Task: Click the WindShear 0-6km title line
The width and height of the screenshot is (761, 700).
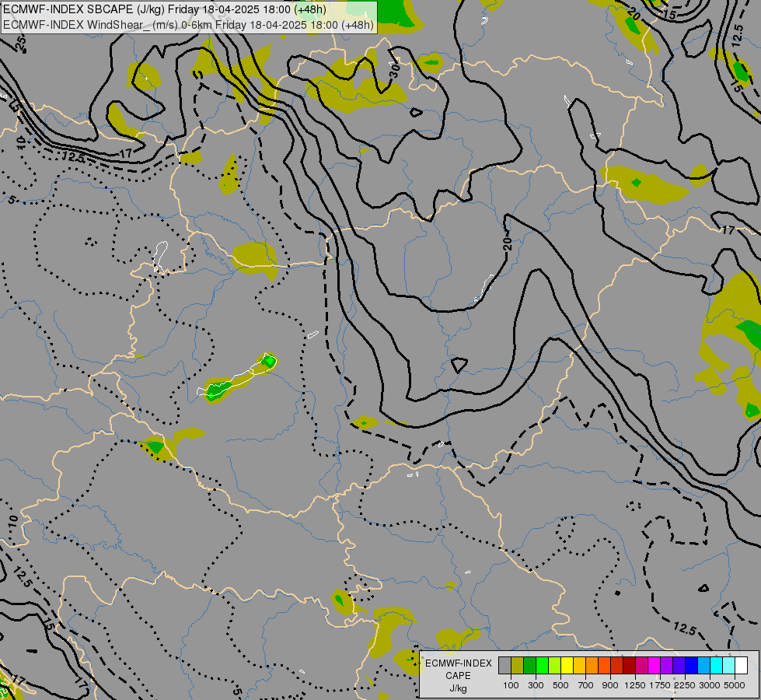Action: click(x=188, y=25)
